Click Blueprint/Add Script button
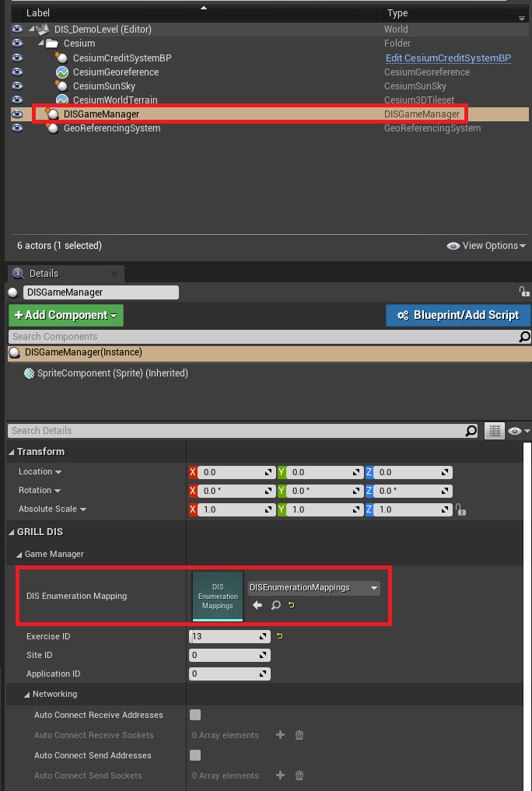 click(x=458, y=315)
